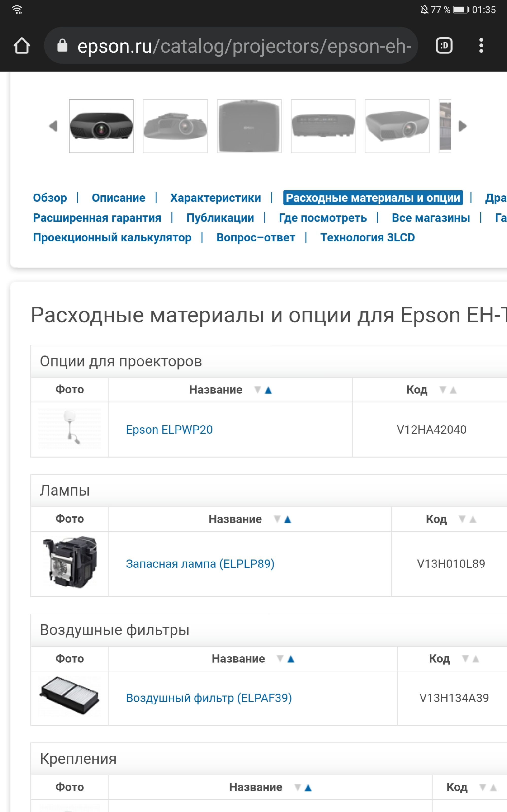Tap the browser home icon
The image size is (507, 812).
(x=22, y=46)
